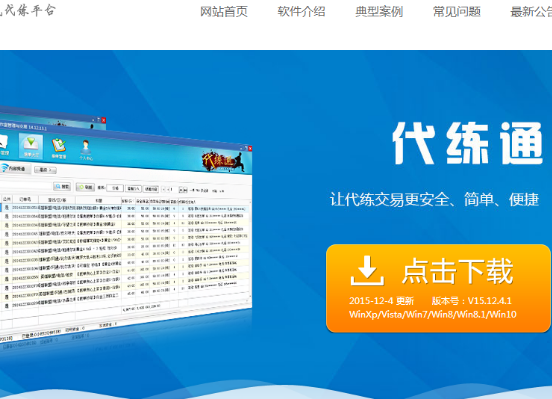Click the red close button of the rear preview window
The image size is (552, 399).
click(104, 120)
